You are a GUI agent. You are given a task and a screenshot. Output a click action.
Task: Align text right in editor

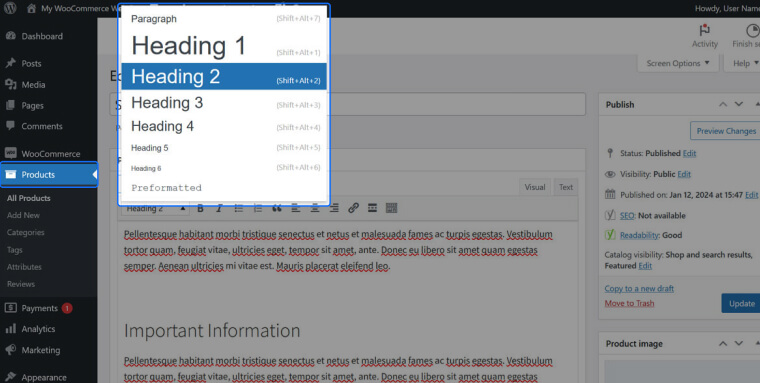(x=334, y=208)
